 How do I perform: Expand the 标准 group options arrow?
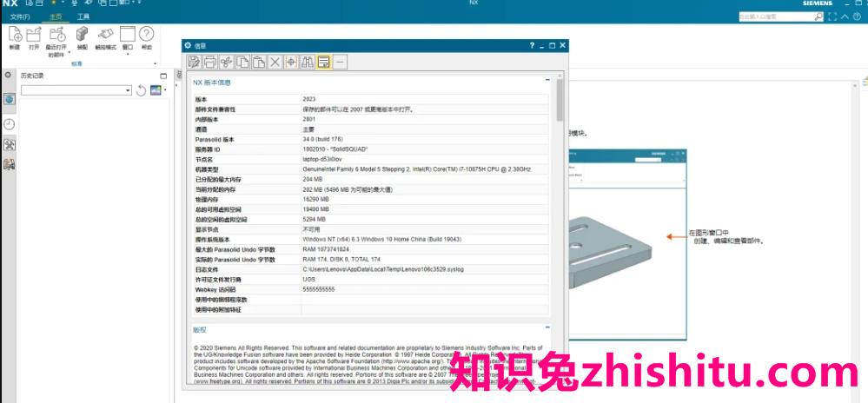coord(155,63)
